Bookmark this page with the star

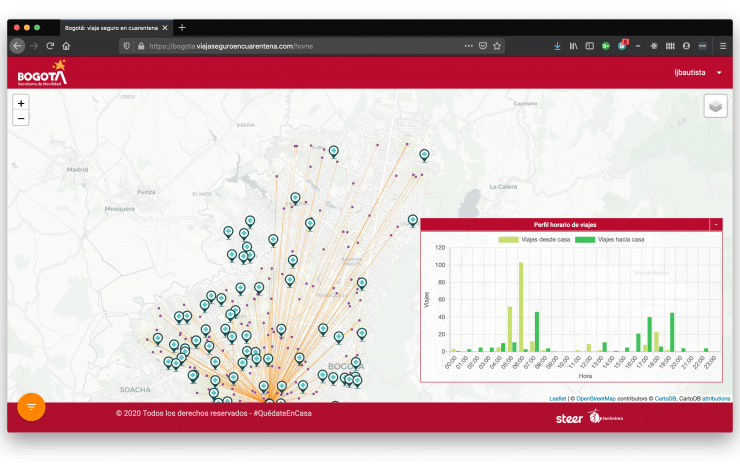(x=496, y=46)
